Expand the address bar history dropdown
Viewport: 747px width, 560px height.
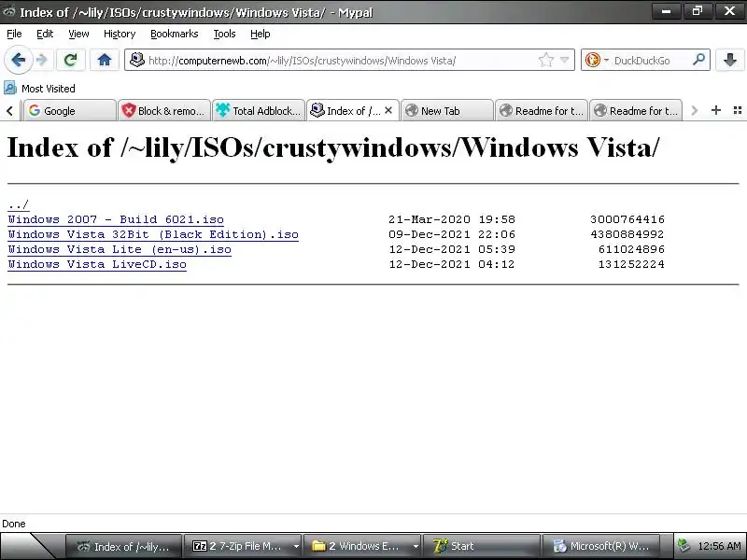coord(565,60)
